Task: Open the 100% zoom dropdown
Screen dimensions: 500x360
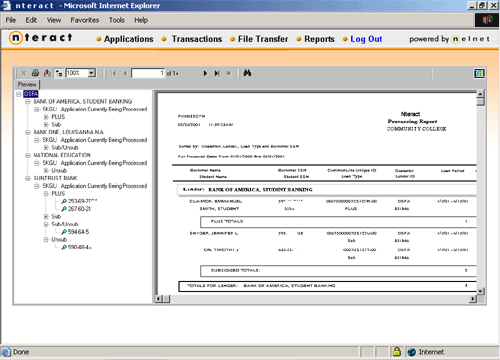Action: pos(91,73)
